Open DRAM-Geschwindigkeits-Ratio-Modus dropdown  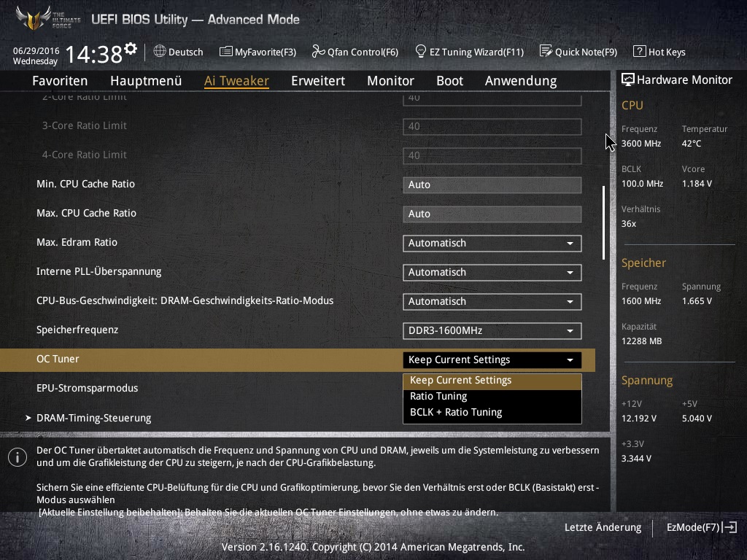tap(492, 301)
